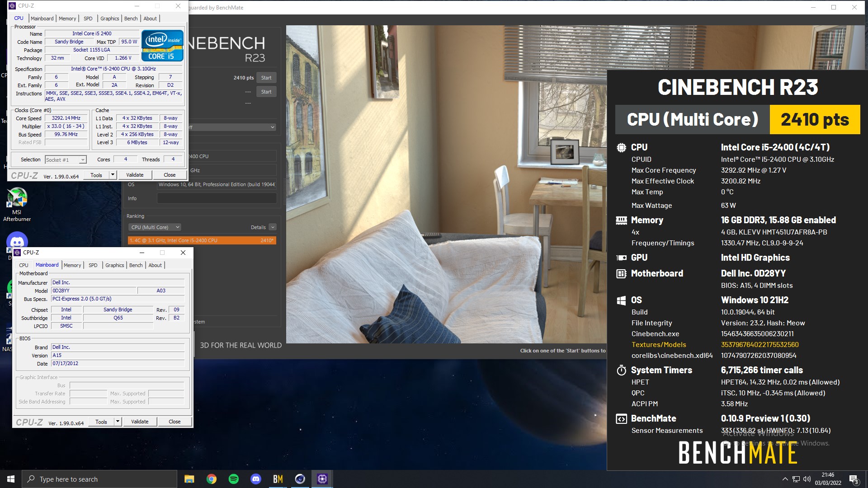Open MSI Afterburner desktop shortcut
The width and height of the screenshot is (868, 488).
pos(17,204)
